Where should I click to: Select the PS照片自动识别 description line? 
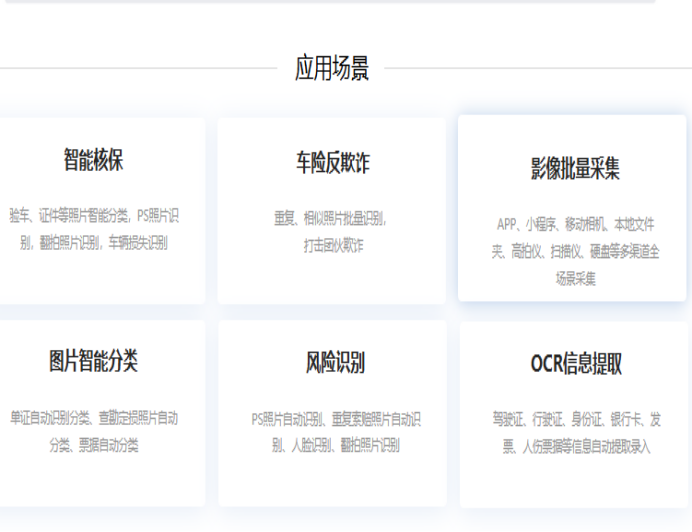click(336, 419)
